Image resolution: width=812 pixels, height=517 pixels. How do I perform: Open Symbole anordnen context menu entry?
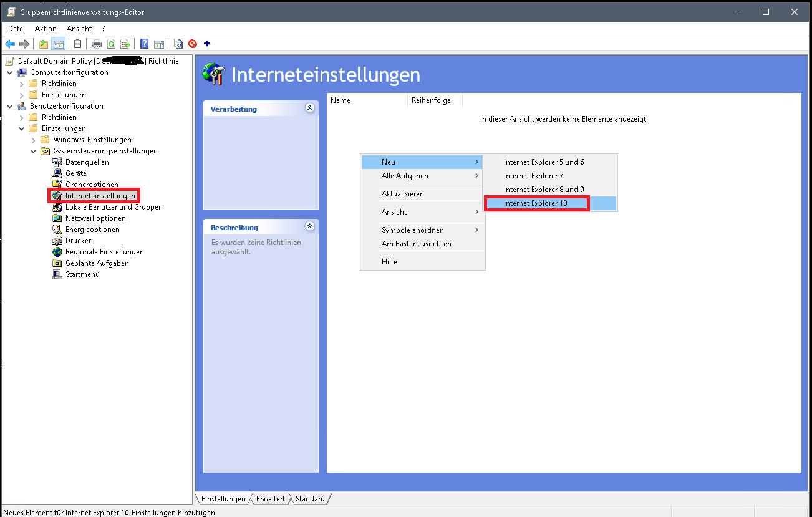[x=423, y=230]
